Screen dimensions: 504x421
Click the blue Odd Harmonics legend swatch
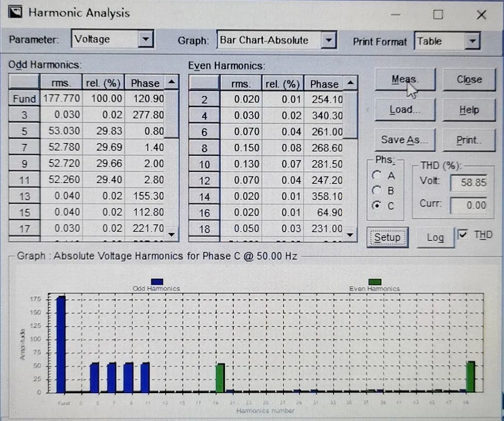tap(156, 282)
